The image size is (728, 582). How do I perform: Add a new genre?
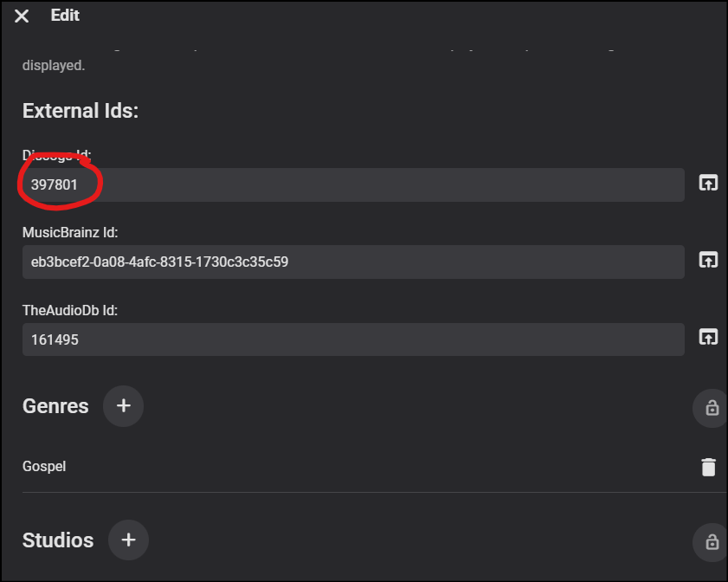pos(123,405)
